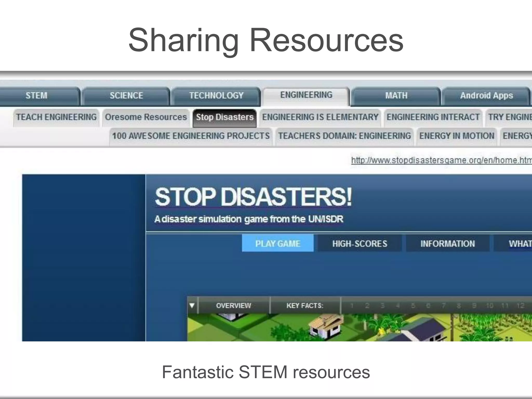Viewport: 532px width, 399px height.
Task: Collapse panel with the down triangle icon
Action: coord(192,305)
